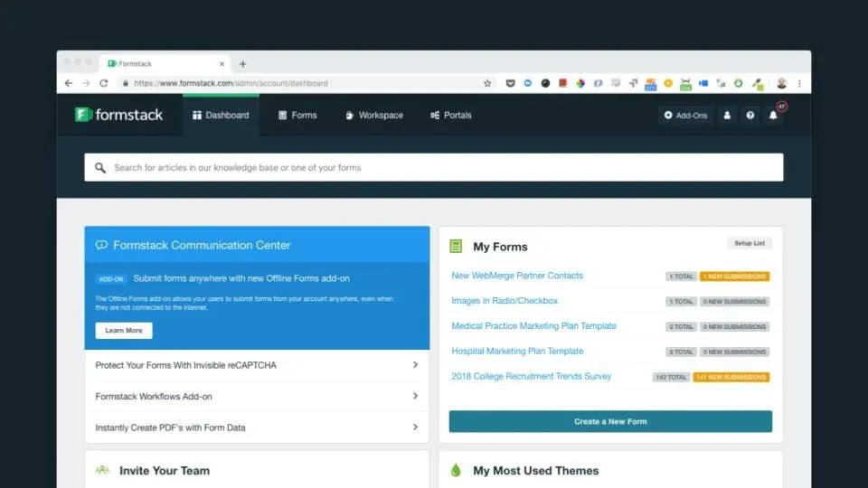Click the Create a New Form button
The height and width of the screenshot is (488, 868).
coord(610,421)
